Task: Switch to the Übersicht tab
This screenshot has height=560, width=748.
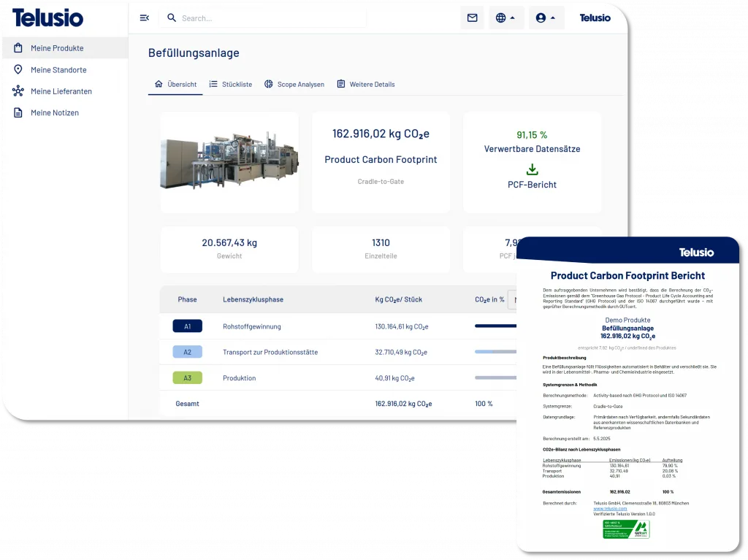Action: tap(175, 85)
